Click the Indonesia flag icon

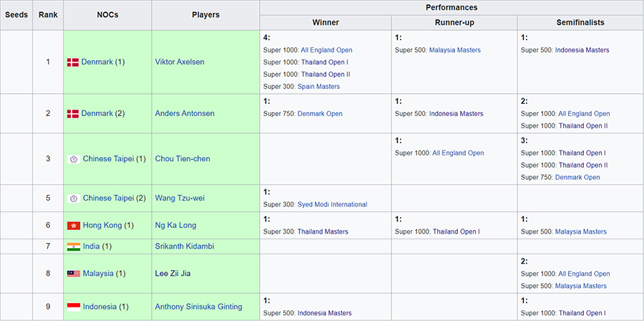pos(74,307)
